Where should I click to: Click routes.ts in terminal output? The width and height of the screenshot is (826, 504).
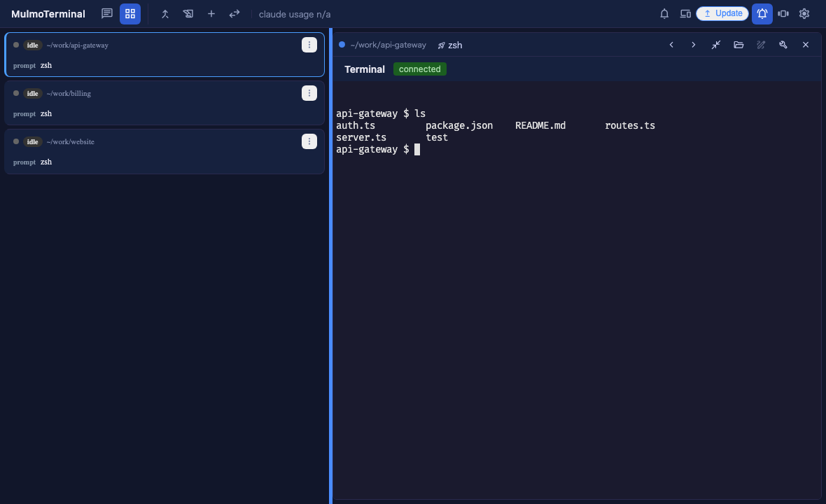tap(630, 125)
